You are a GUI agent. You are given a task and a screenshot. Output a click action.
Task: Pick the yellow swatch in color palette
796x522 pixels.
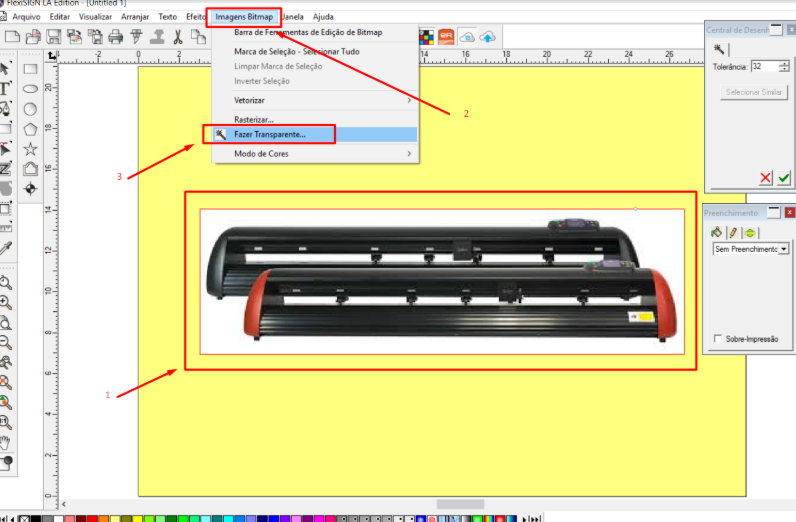pyautogui.click(x=138, y=519)
